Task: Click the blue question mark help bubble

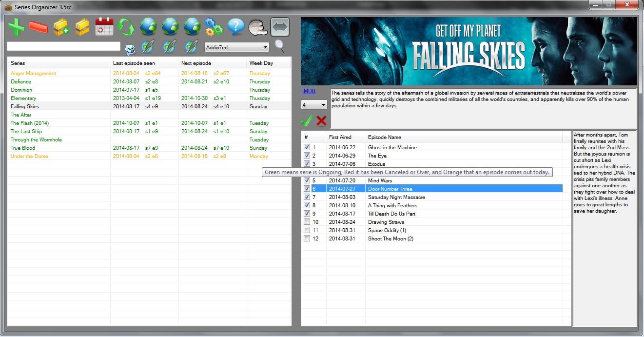Action: click(236, 27)
